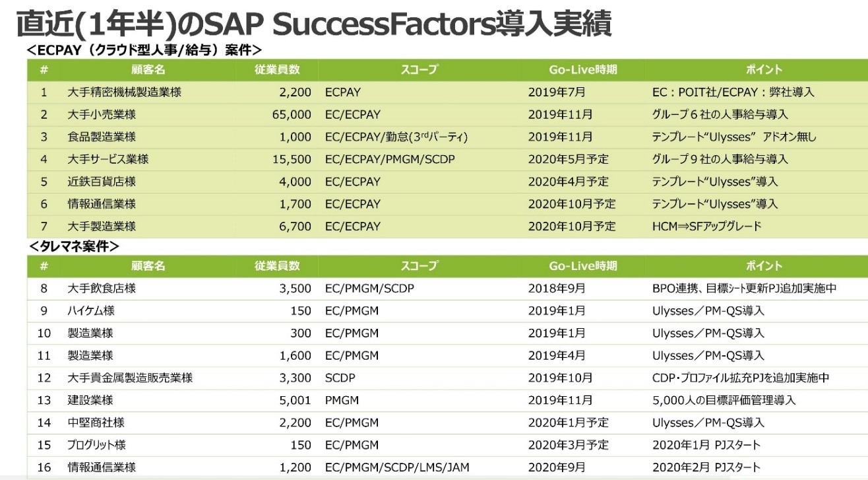868x480 pixels.
Task: Click the Go-Live時期 header in the タレマネ table
Action: [x=583, y=266]
